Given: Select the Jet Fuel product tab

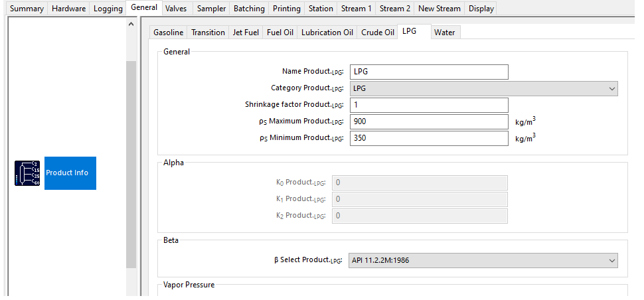Looking at the screenshot, I should [246, 33].
